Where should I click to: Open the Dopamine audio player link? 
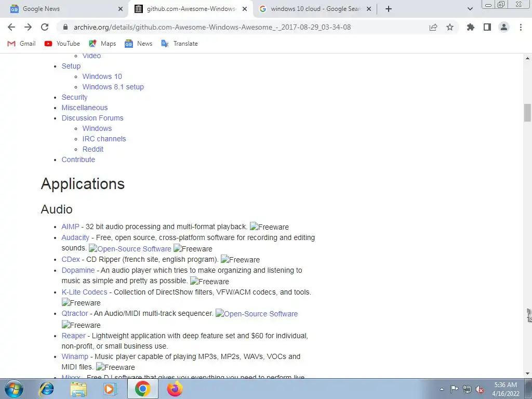pyautogui.click(x=78, y=270)
